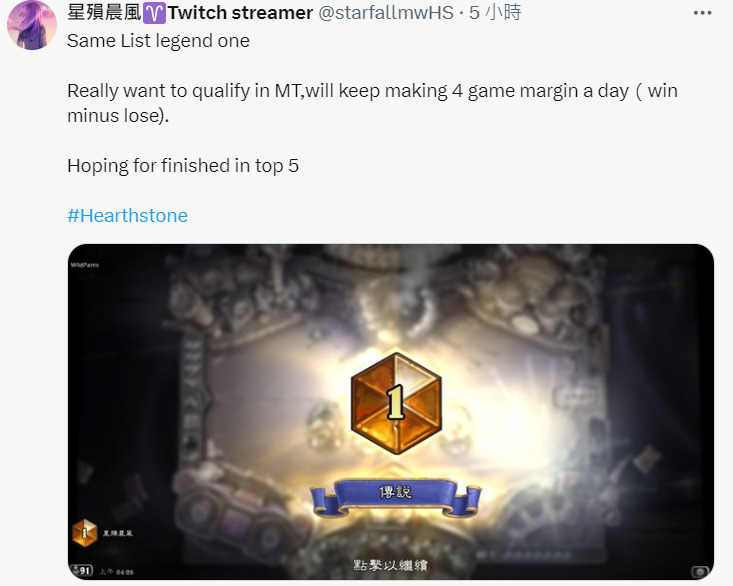Click the in-game settings gear icon

pos(700,572)
